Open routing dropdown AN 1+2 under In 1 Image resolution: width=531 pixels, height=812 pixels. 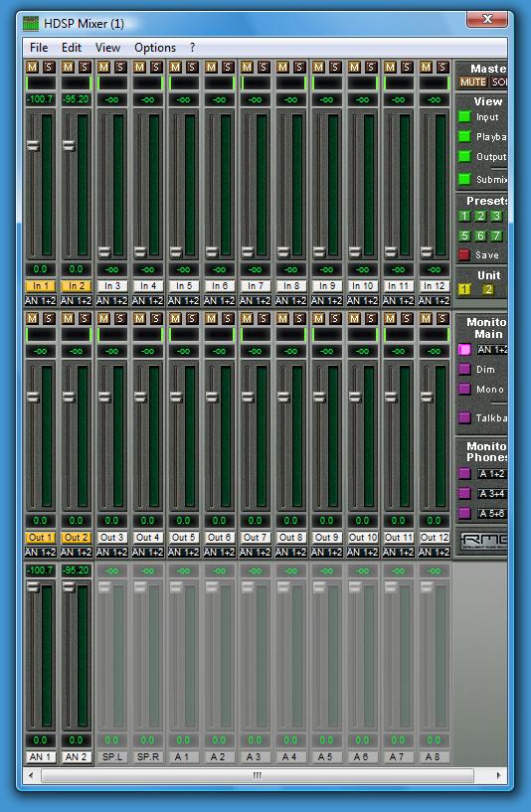(x=41, y=300)
